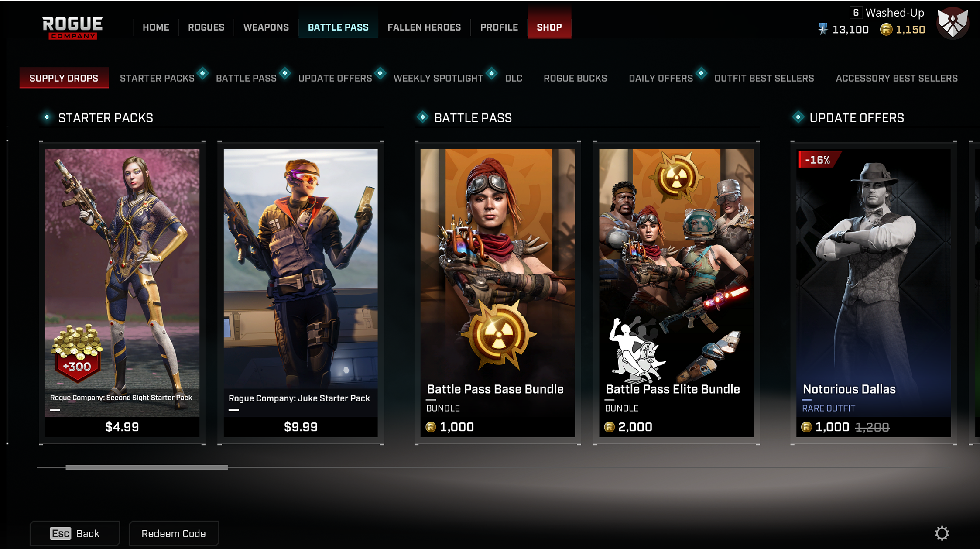
Task: Select the -16% discount tag
Action: click(x=817, y=160)
